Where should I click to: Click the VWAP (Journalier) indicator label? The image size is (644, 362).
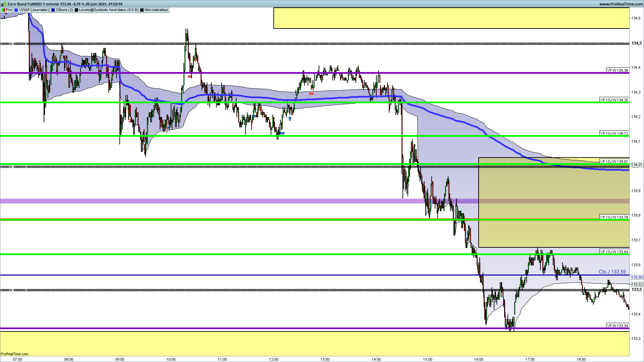click(x=34, y=10)
